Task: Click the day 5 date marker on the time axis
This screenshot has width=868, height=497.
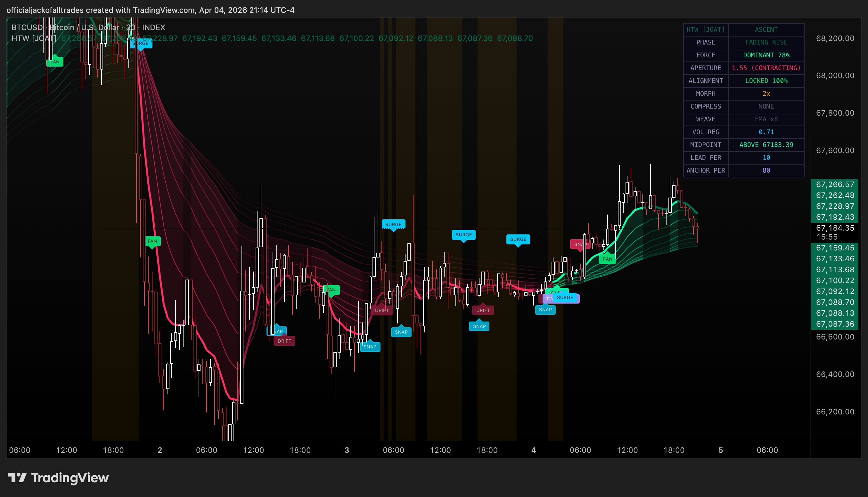Action: (x=721, y=450)
